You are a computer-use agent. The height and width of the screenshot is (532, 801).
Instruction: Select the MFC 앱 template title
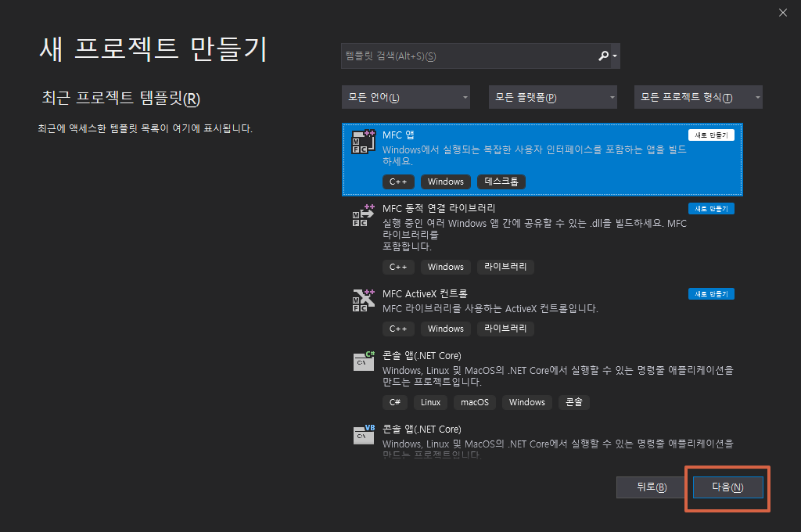coord(398,135)
